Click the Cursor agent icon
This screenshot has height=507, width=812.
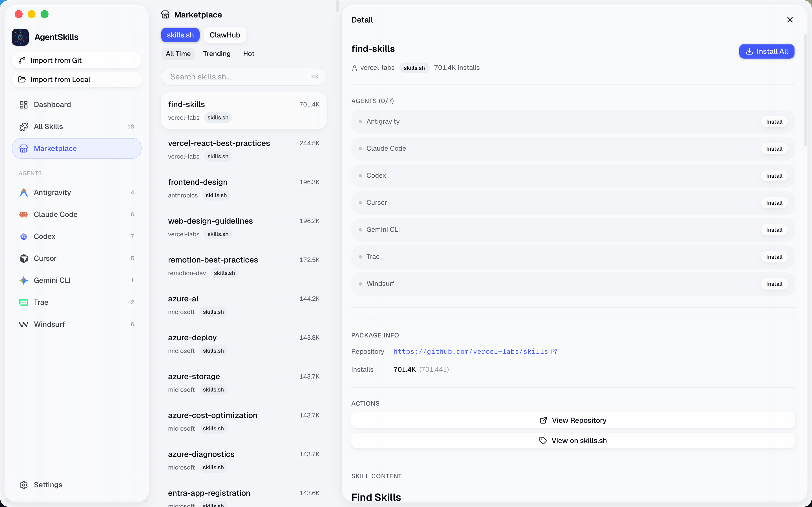[x=23, y=258]
